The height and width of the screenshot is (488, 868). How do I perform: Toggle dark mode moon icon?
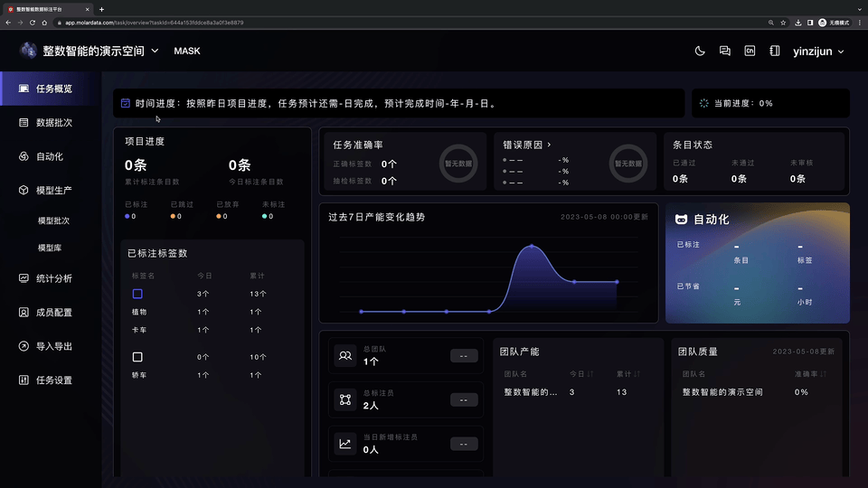(x=700, y=51)
